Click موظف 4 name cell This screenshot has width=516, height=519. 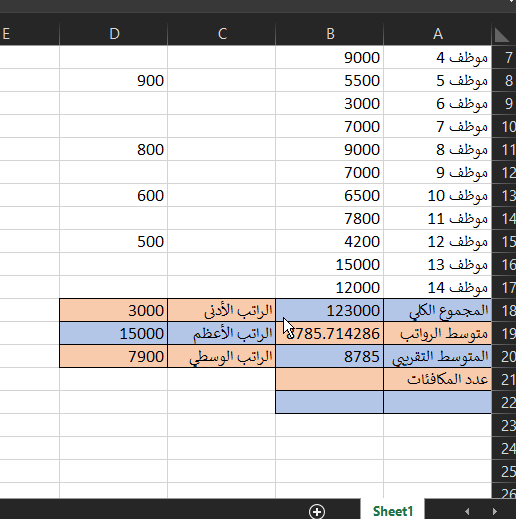click(438, 57)
